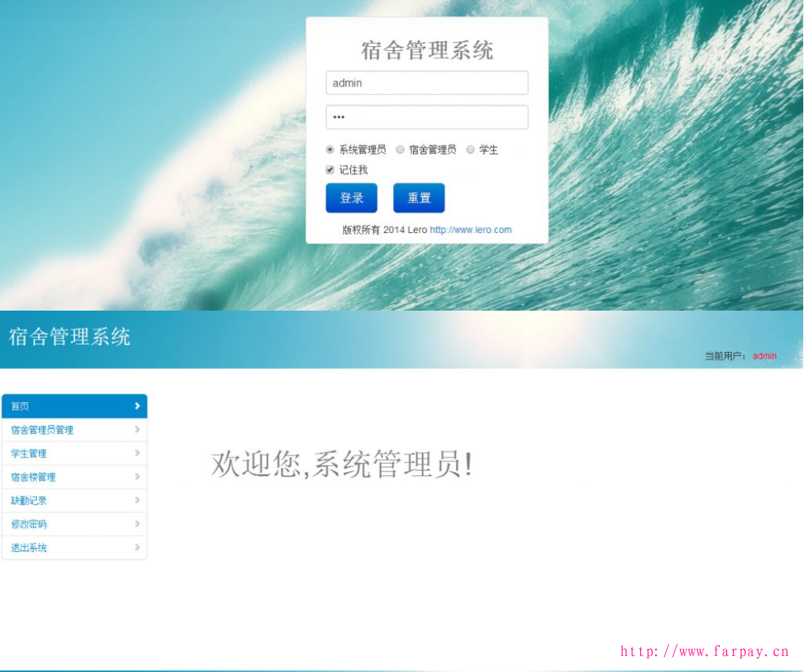Open the 修改密码 menu item
Screen dimensions: 804x672
(28, 524)
